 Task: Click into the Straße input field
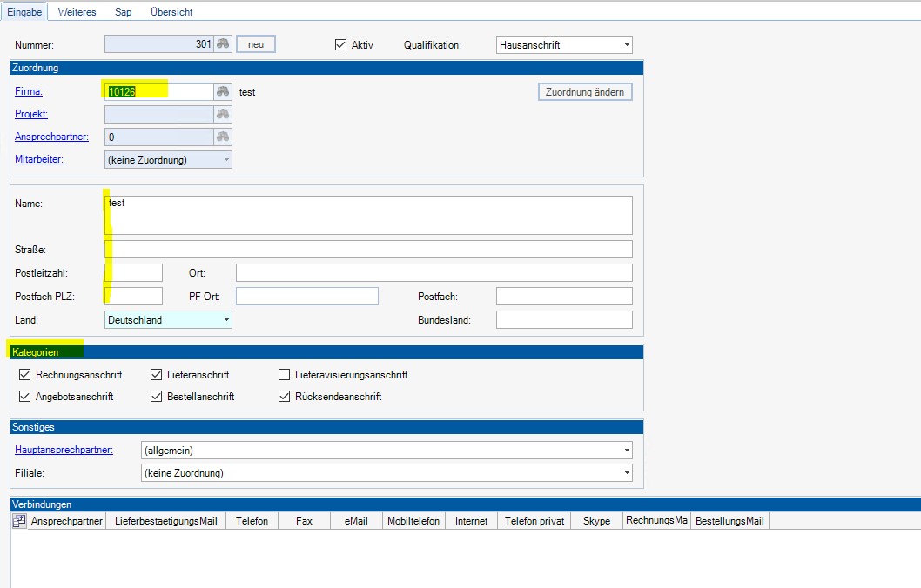[x=368, y=250]
